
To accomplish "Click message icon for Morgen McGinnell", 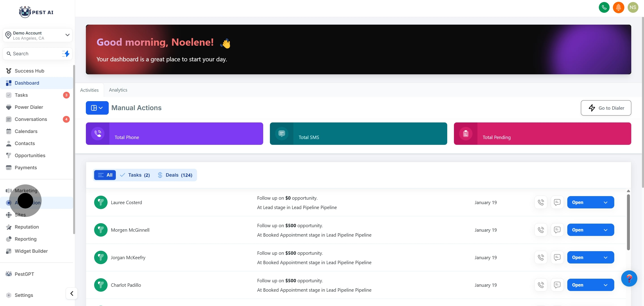I will 557,230.
